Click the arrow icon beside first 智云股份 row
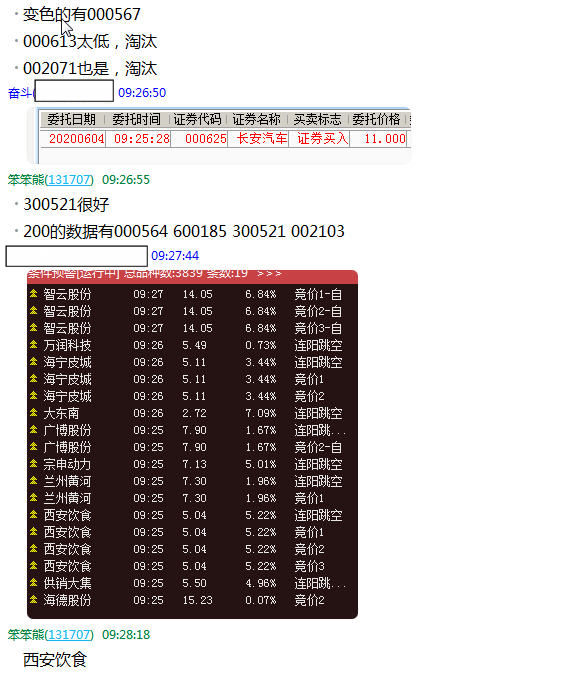Screen dimensions: 563x676 click(34, 294)
